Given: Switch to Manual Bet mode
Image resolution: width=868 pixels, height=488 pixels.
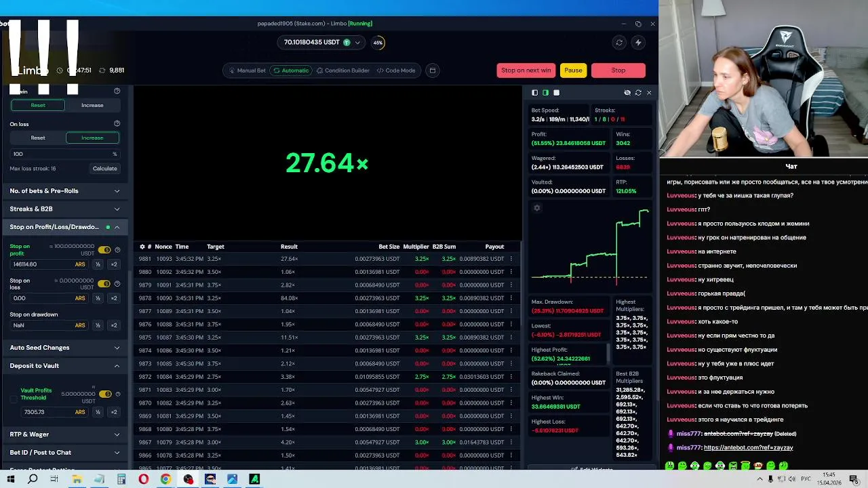Looking at the screenshot, I should 247,70.
